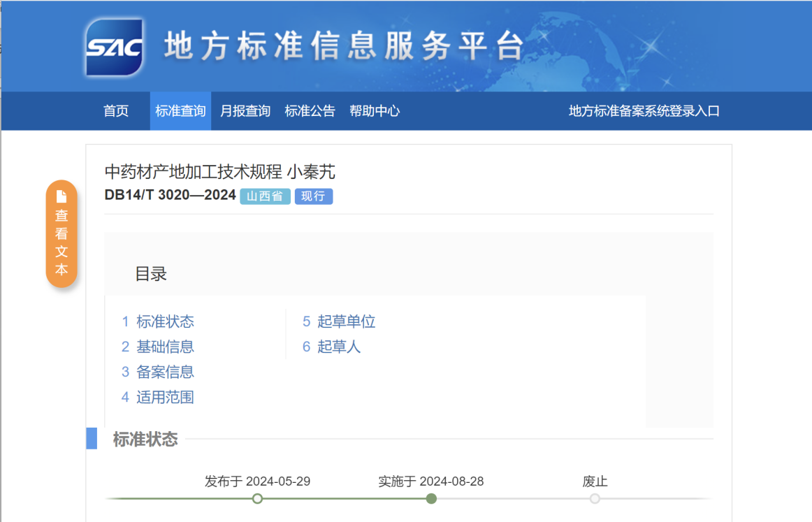Open 标准公告 navigation item
The height and width of the screenshot is (522, 812).
[x=310, y=111]
